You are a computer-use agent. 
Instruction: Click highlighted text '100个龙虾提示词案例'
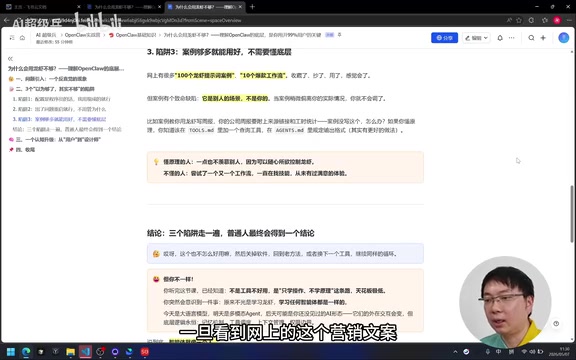click(205, 76)
